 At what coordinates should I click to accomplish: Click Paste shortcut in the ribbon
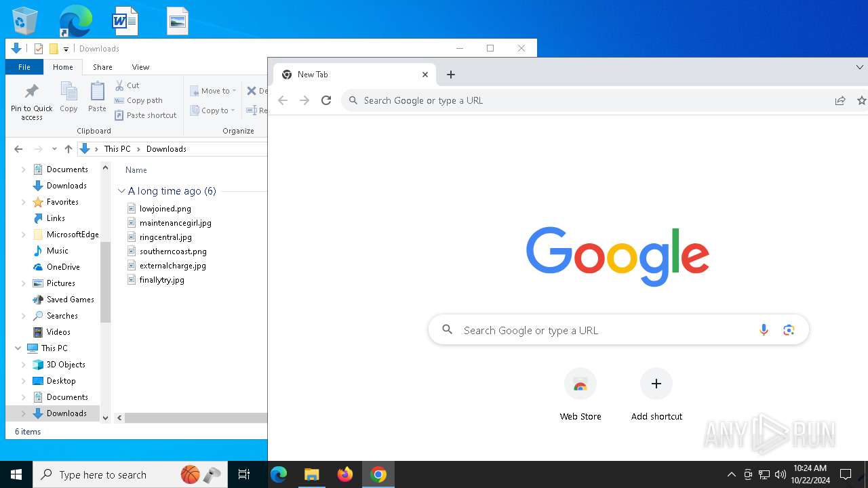click(146, 115)
